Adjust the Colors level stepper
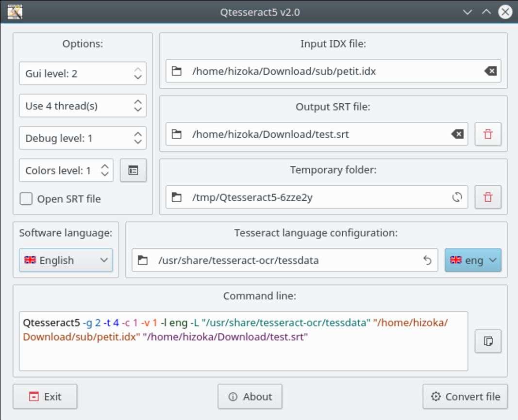This screenshot has height=420, width=518. [x=105, y=171]
